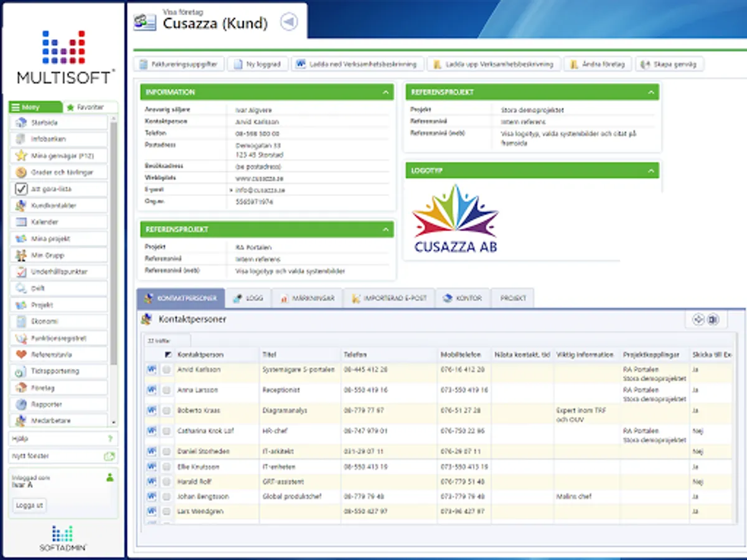Open Kundkontakter in the sidebar
The height and width of the screenshot is (560, 747).
pos(59,205)
